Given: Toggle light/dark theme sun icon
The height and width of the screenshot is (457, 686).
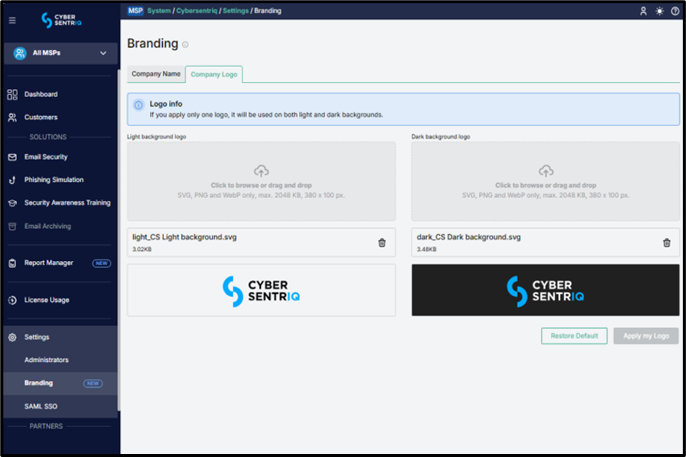Looking at the screenshot, I should tap(659, 11).
